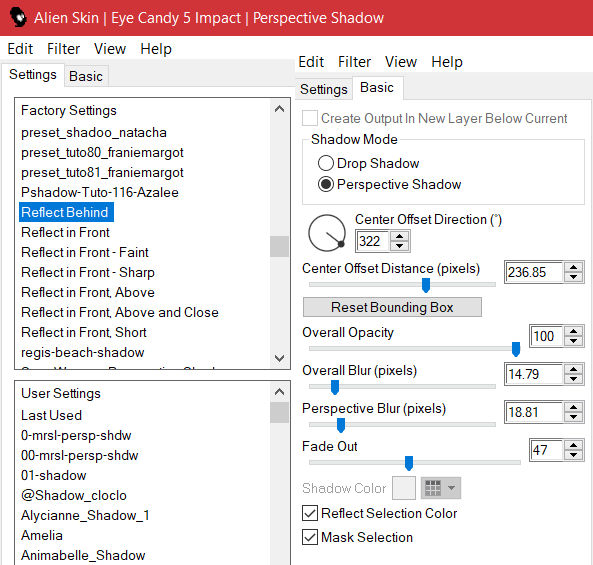593x565 pixels.
Task: Click the Reset Bounding Box button
Action: pyautogui.click(x=392, y=307)
